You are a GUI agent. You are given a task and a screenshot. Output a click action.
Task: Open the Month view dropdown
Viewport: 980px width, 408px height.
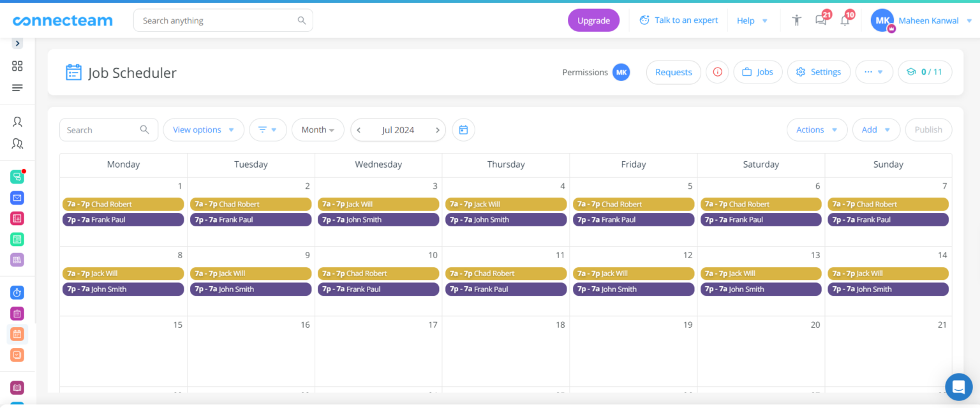point(318,129)
